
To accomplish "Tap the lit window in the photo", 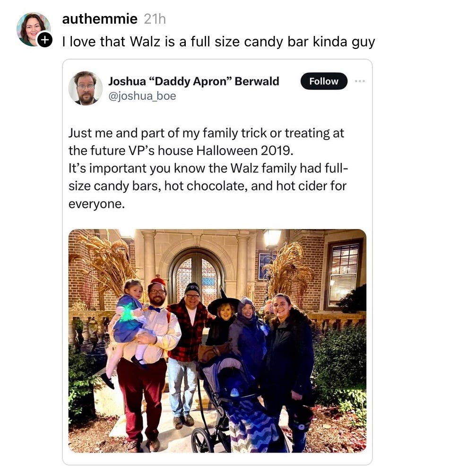I will tap(345, 273).
